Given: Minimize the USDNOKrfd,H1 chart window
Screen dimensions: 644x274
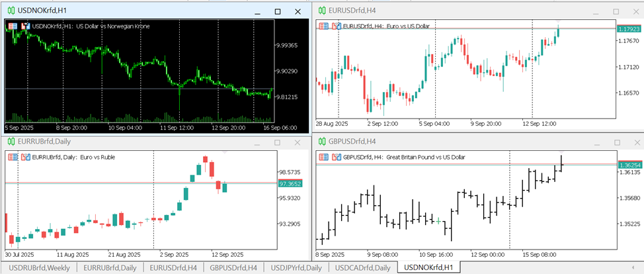Looking at the screenshot, I should tap(257, 11).
